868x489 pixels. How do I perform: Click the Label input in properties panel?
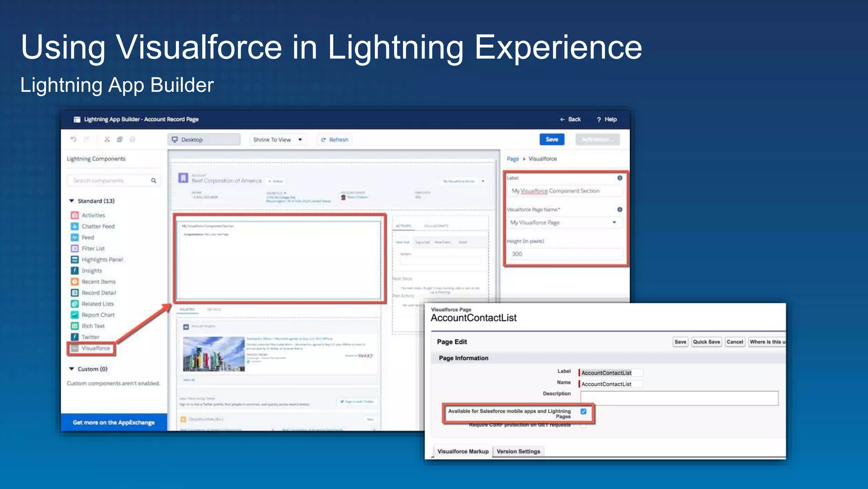point(565,191)
